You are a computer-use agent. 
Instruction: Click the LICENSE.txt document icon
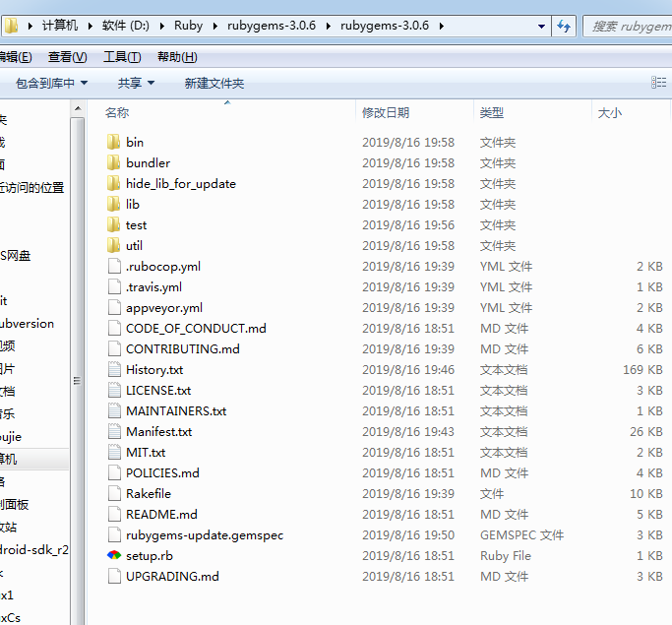114,390
